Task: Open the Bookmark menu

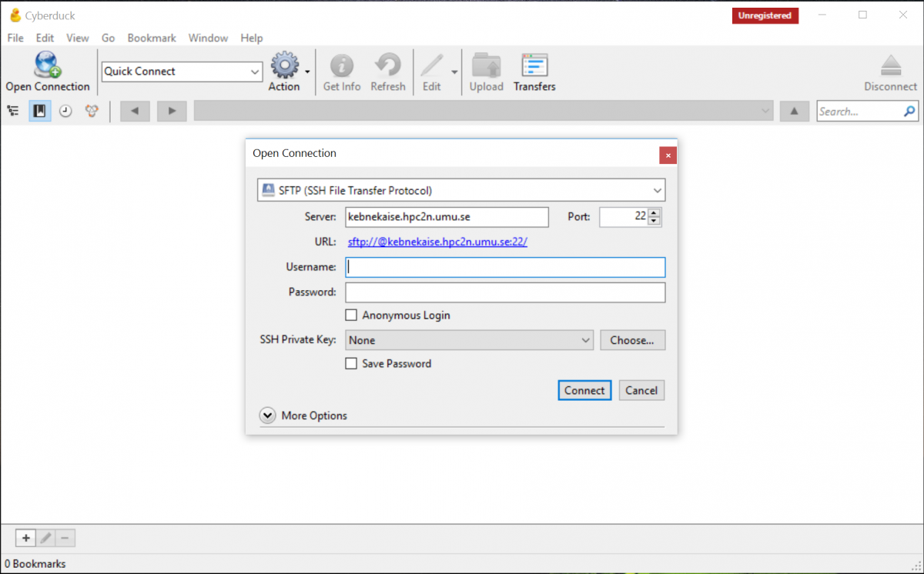Action: 152,38
